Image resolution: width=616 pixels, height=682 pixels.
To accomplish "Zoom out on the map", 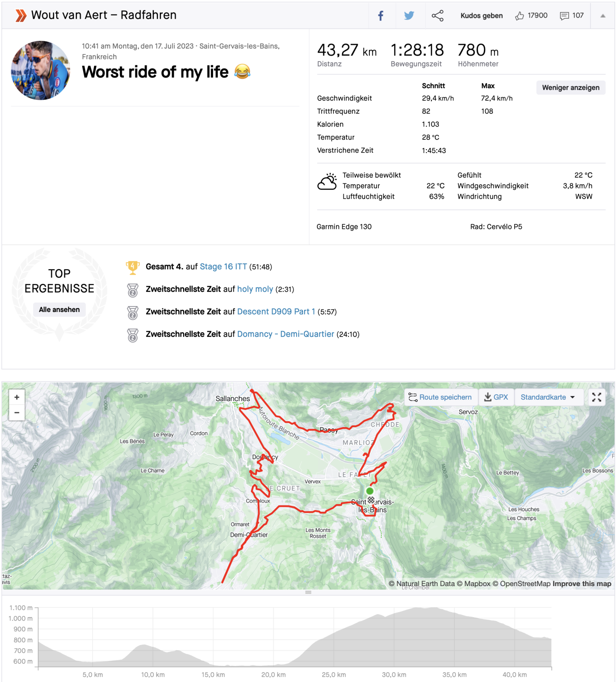I will (17, 413).
